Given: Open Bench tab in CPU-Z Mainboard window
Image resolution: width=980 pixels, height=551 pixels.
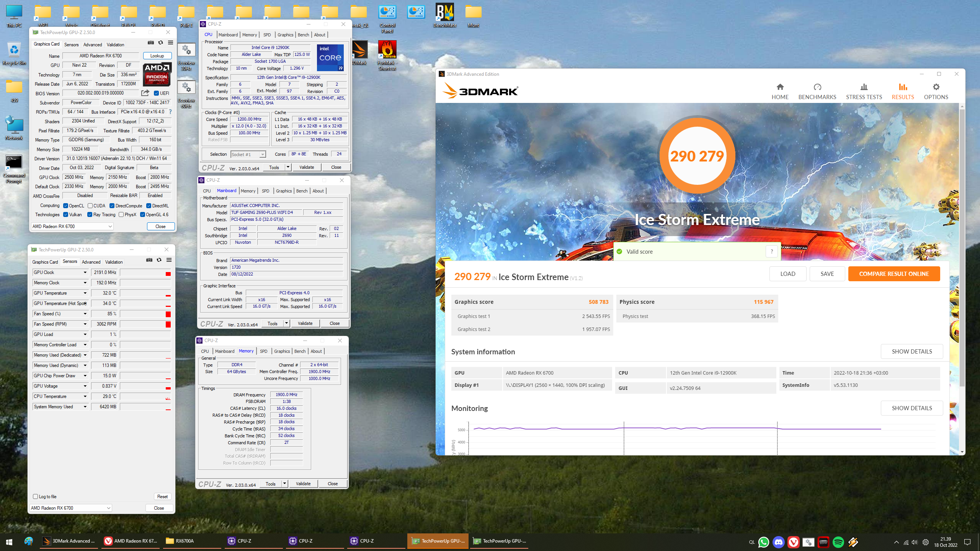Looking at the screenshot, I should coord(302,191).
